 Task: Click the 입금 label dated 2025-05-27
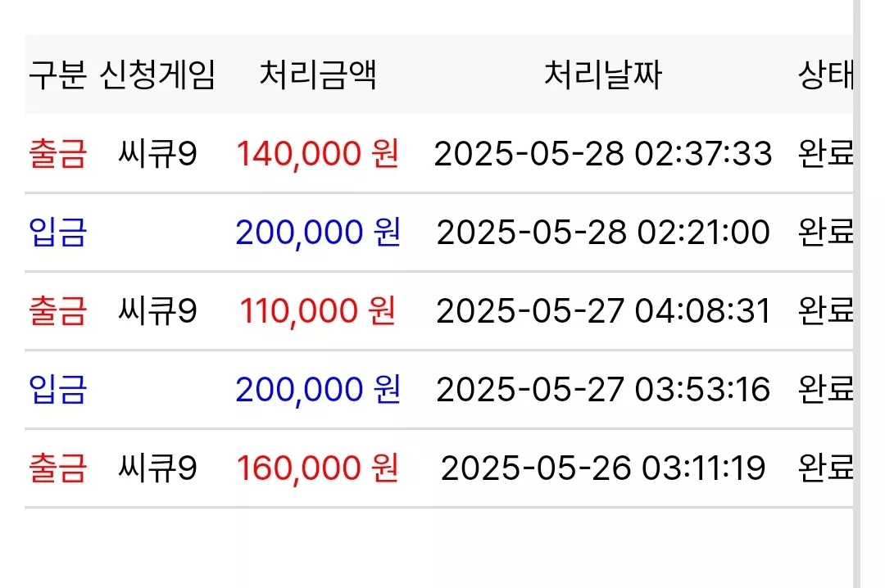click(57, 389)
